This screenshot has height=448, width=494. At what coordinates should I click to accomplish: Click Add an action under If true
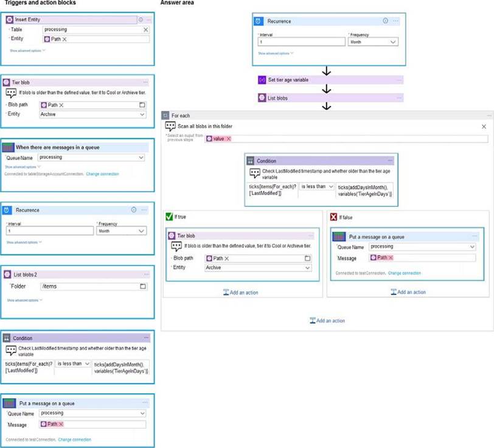241,292
